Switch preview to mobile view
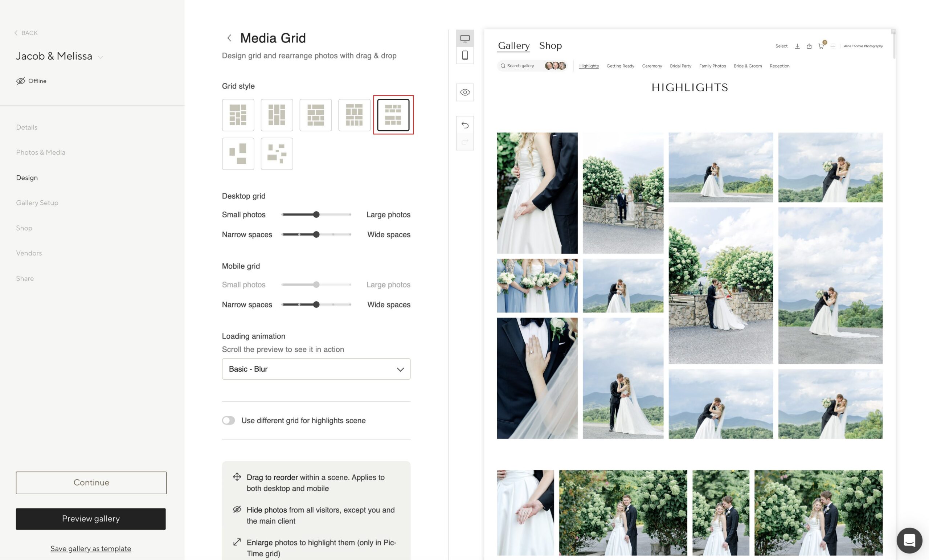This screenshot has width=929, height=560. (465, 56)
